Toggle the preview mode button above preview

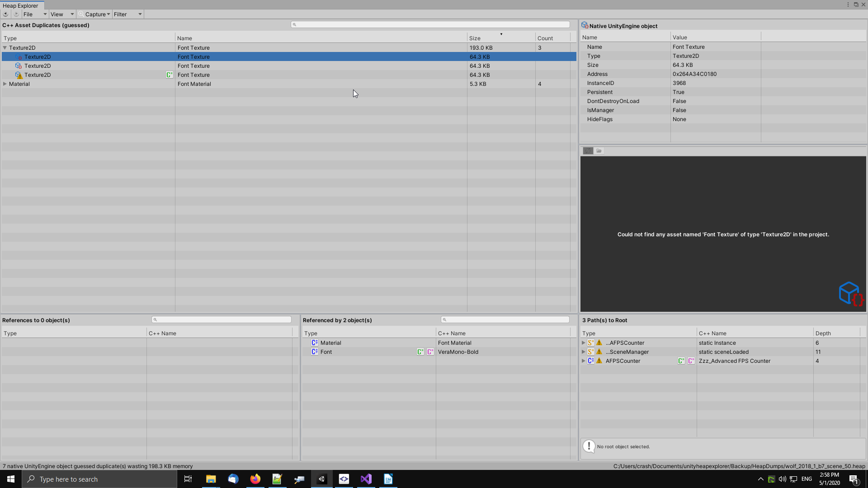point(588,151)
